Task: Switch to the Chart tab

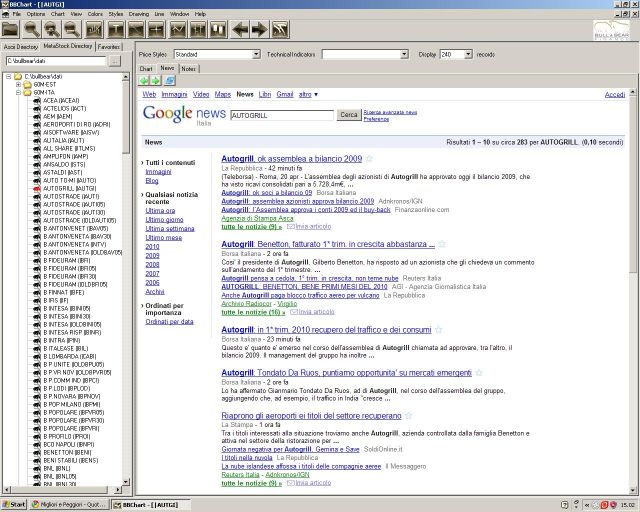Action: (x=146, y=69)
